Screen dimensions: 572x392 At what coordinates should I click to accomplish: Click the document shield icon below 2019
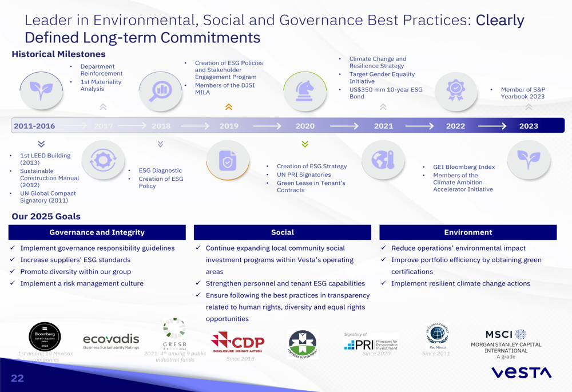(228, 161)
